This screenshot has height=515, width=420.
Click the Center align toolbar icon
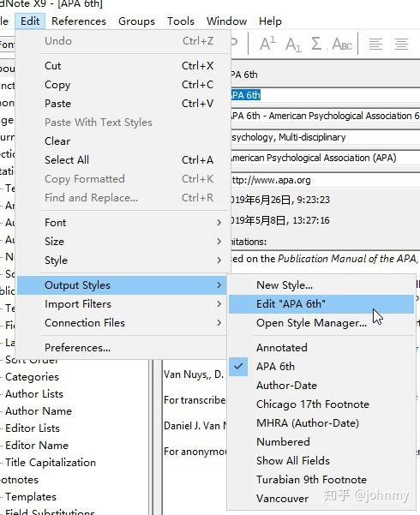pyautogui.click(x=401, y=44)
